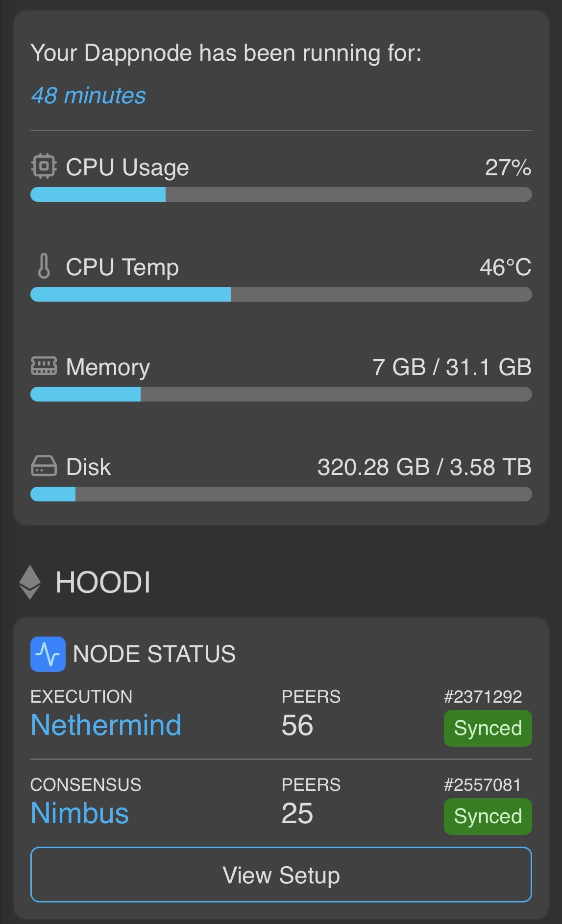Screen dimensions: 562x924
Task: Click the CPU Temp progress bar
Action: tap(281, 294)
